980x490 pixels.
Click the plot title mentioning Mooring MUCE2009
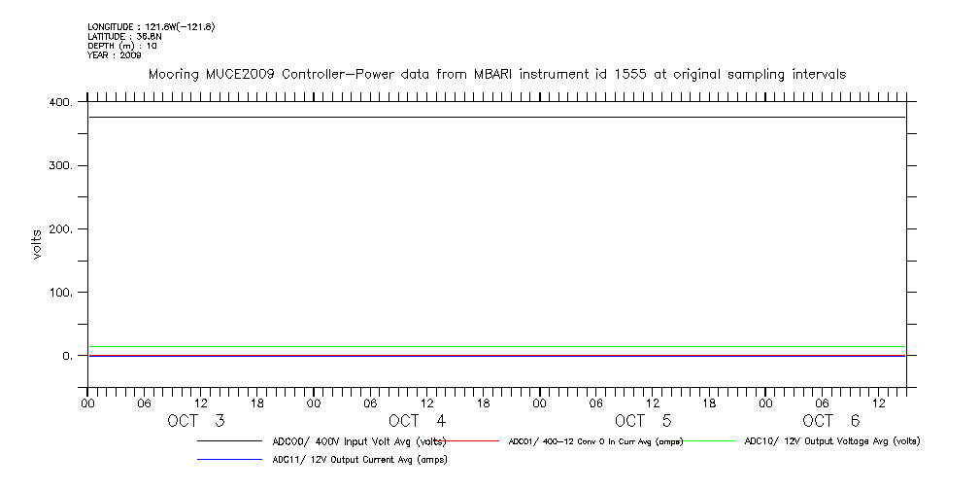click(x=496, y=74)
